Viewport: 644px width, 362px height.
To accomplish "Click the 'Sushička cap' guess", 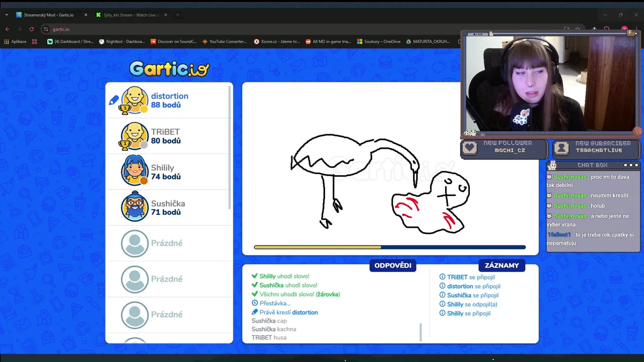I will click(x=269, y=321).
